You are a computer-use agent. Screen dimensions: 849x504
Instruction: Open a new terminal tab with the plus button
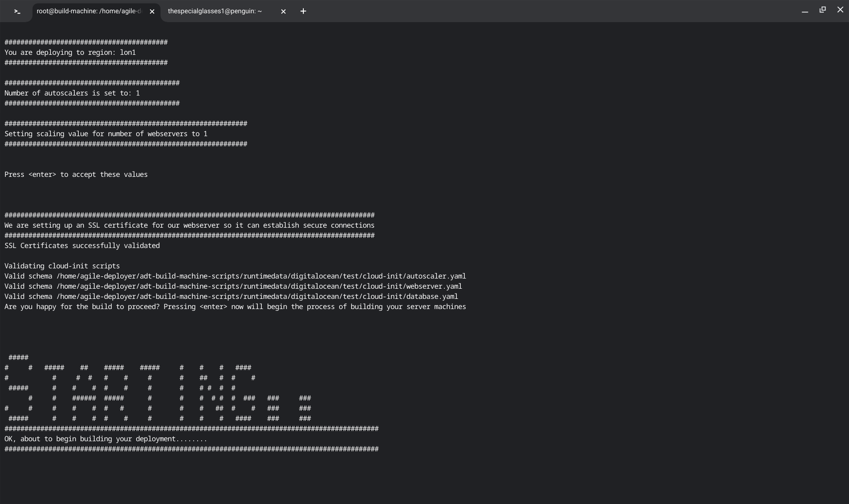point(303,11)
